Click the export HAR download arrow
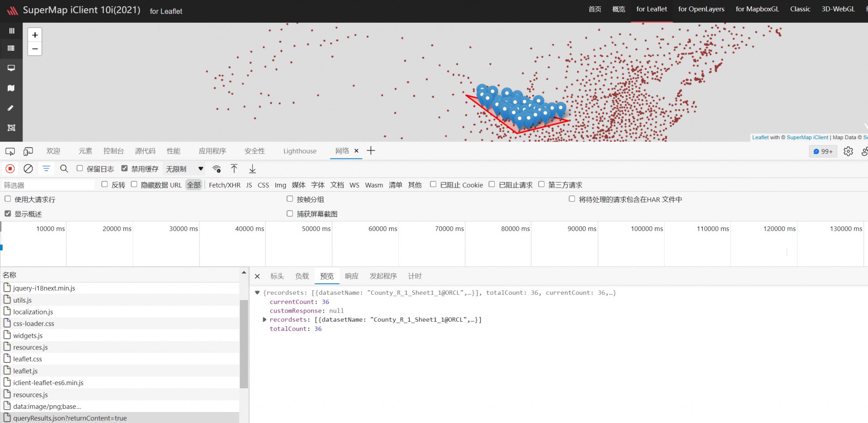This screenshot has width=868, height=423. coord(252,169)
